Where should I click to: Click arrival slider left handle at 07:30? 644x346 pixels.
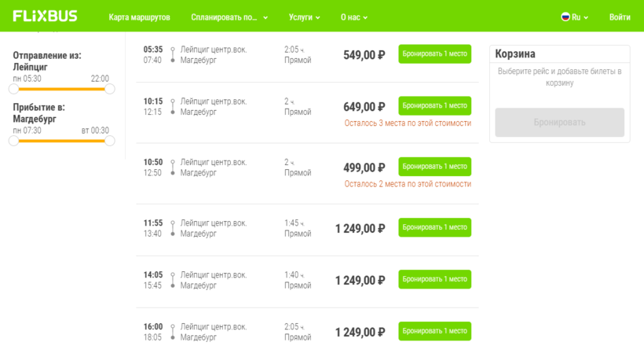pyautogui.click(x=13, y=141)
